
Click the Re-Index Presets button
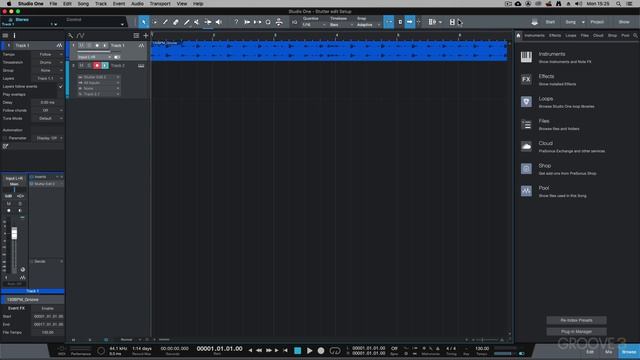point(576,320)
